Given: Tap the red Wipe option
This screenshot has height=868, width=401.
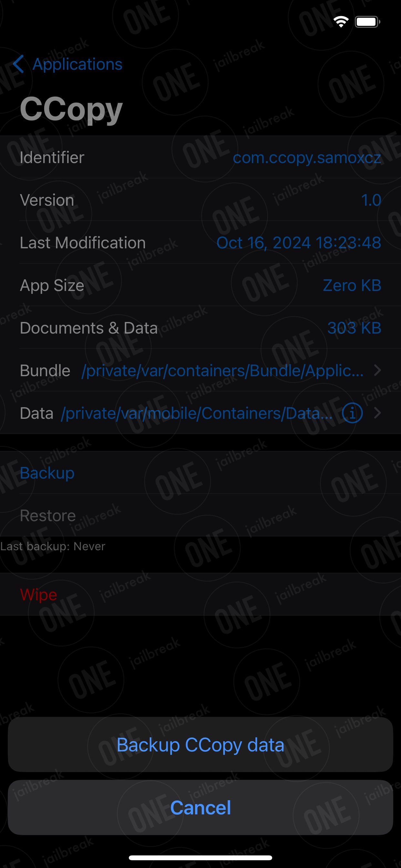Looking at the screenshot, I should click(200, 594).
